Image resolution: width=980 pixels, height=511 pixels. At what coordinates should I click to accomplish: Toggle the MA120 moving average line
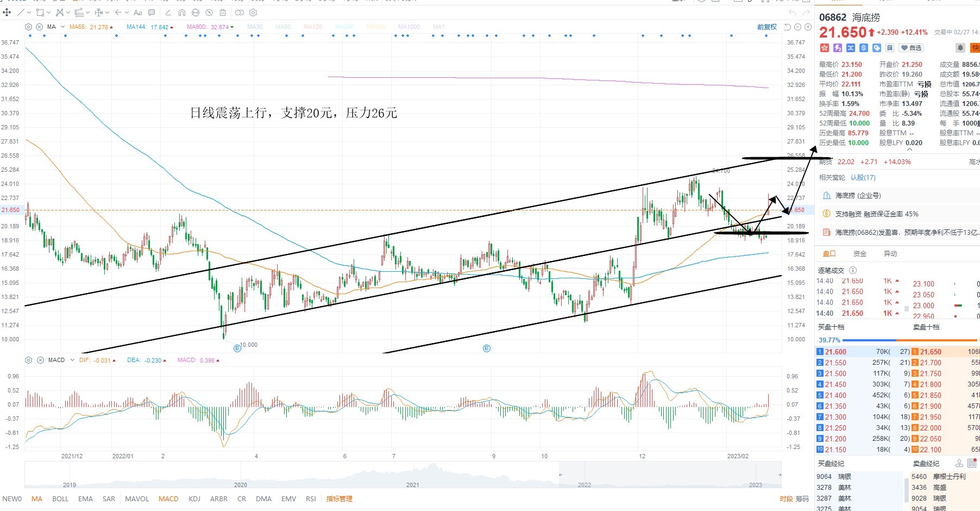[x=313, y=27]
